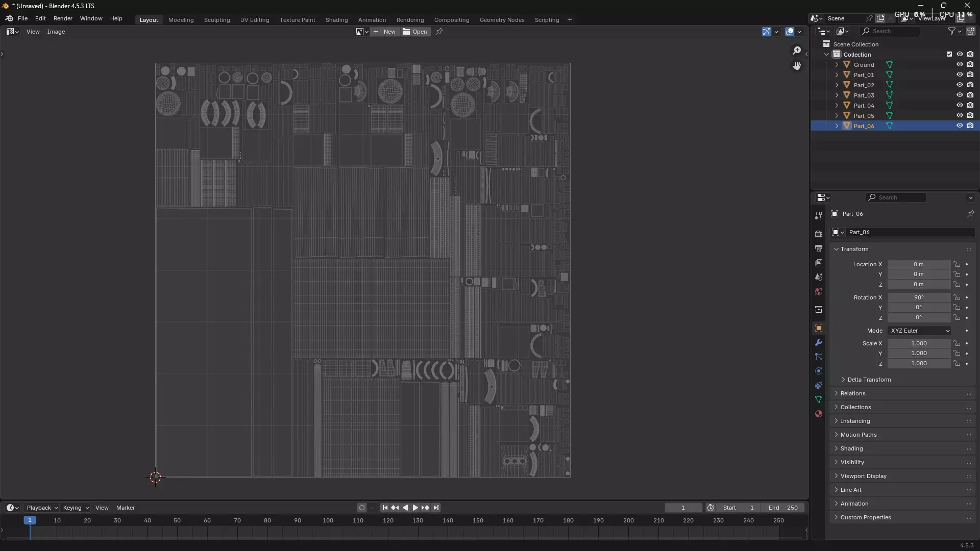This screenshot has width=980, height=551.
Task: Expand Part_02 in the outliner tree
Action: [837, 85]
